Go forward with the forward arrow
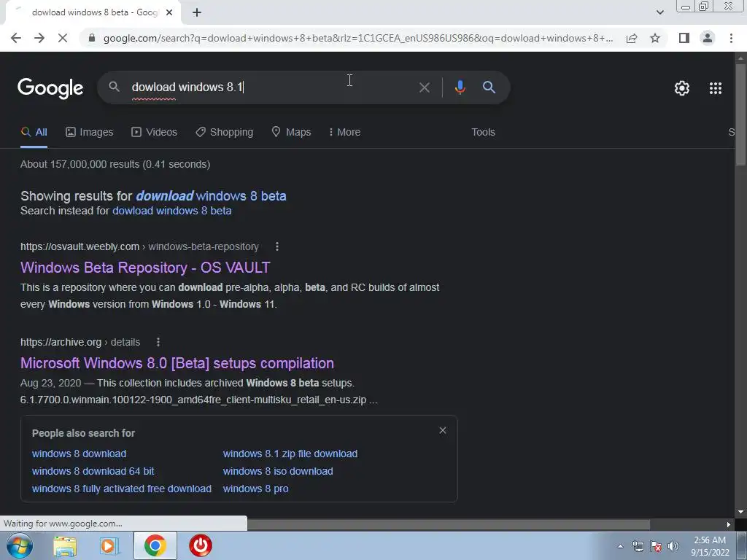Viewport: 747px width, 560px height. point(39,38)
